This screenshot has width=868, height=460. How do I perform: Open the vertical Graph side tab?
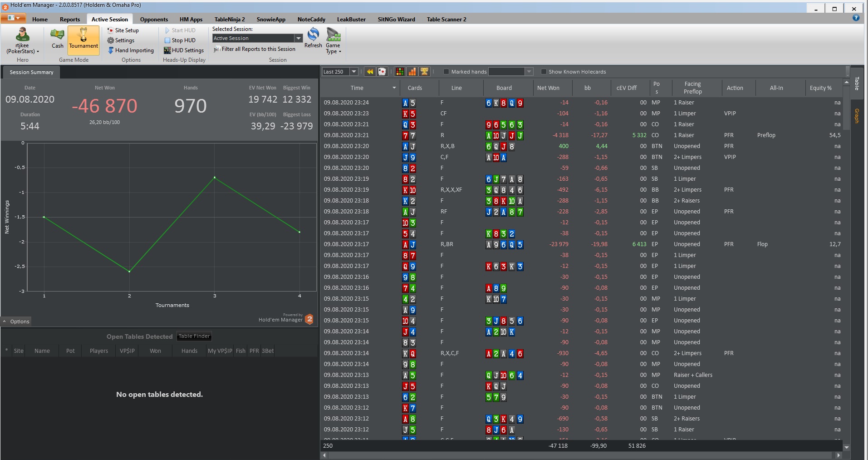pos(857,116)
